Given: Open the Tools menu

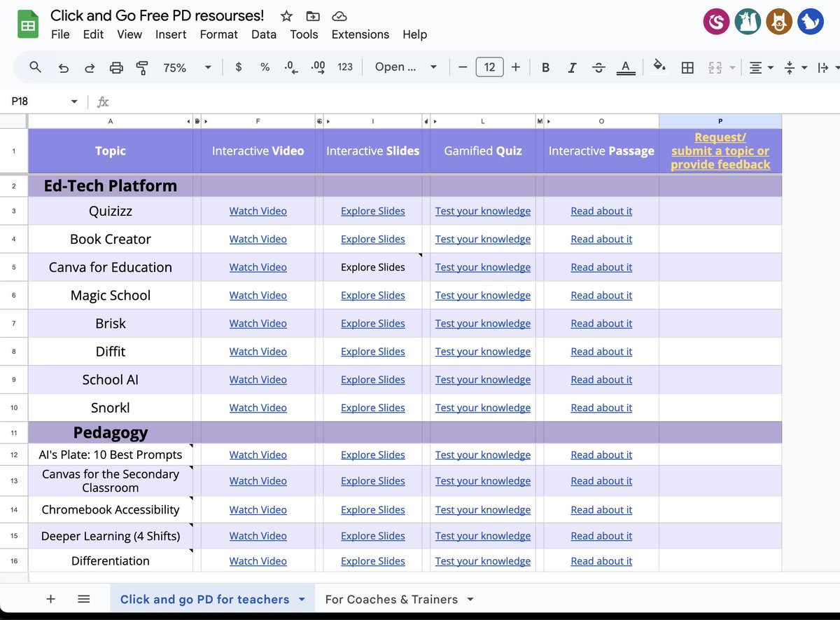Looking at the screenshot, I should pos(304,34).
